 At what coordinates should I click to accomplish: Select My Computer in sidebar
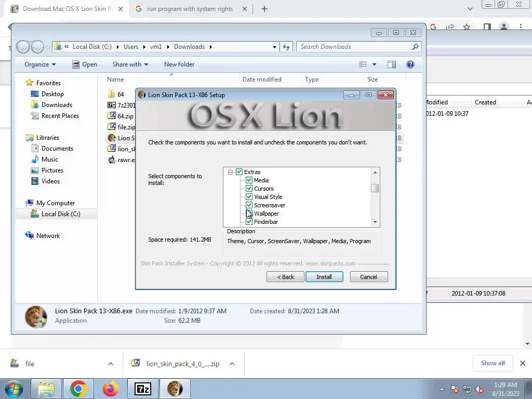click(55, 203)
